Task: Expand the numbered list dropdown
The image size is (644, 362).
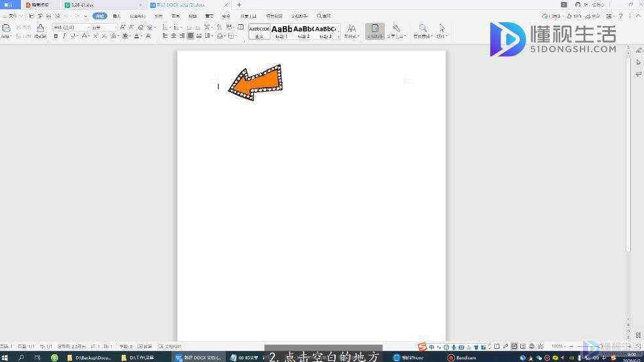Action: point(181,27)
